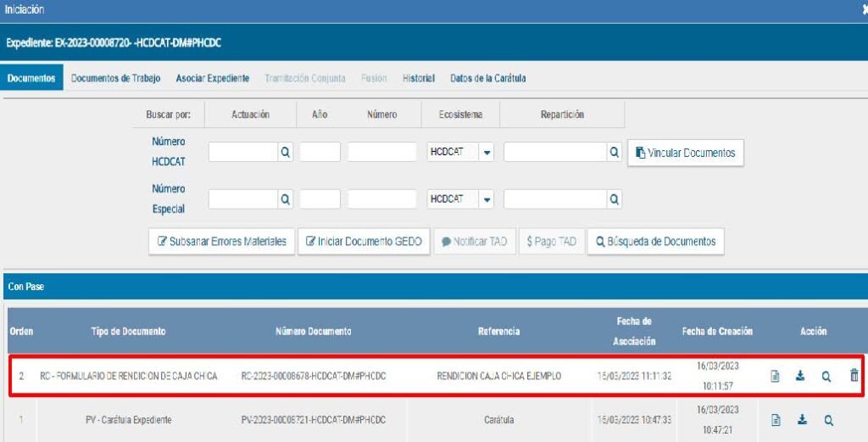
Task: Click the Pago TAD button
Action: click(551, 242)
